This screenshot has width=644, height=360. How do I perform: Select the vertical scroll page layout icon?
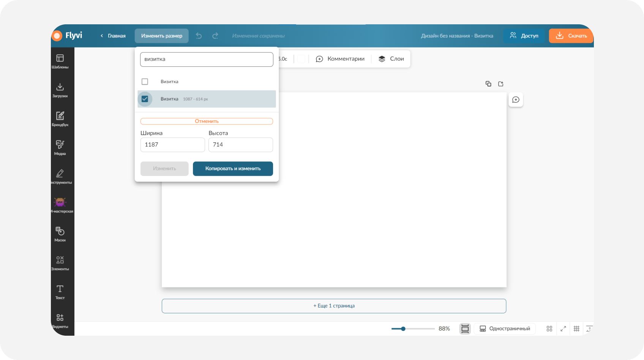point(465,328)
